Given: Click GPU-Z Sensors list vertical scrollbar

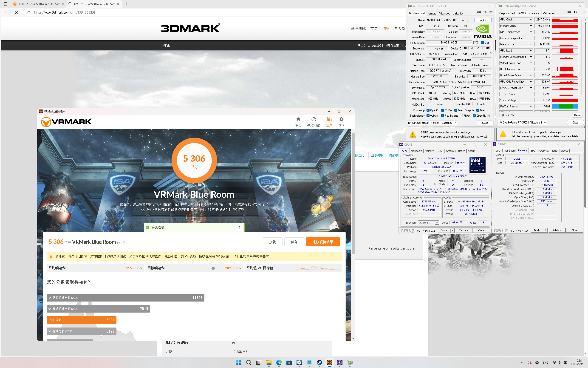Looking at the screenshot, I should pos(582,57).
